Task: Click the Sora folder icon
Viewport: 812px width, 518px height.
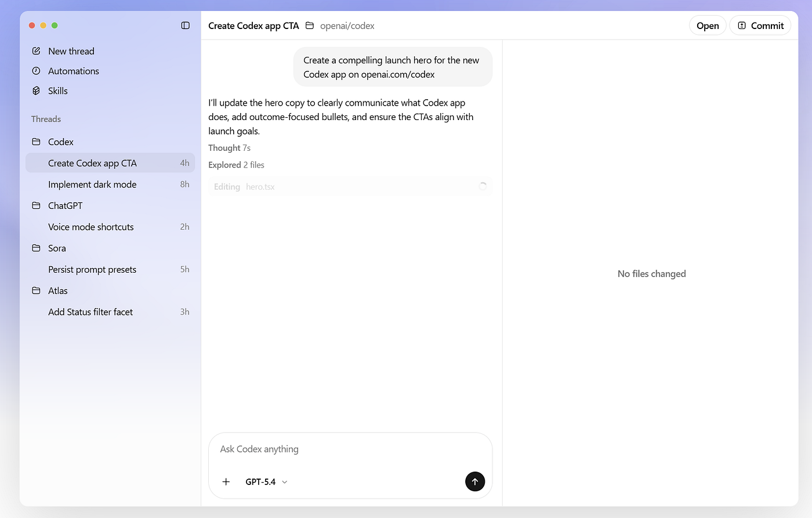Action: click(x=36, y=248)
